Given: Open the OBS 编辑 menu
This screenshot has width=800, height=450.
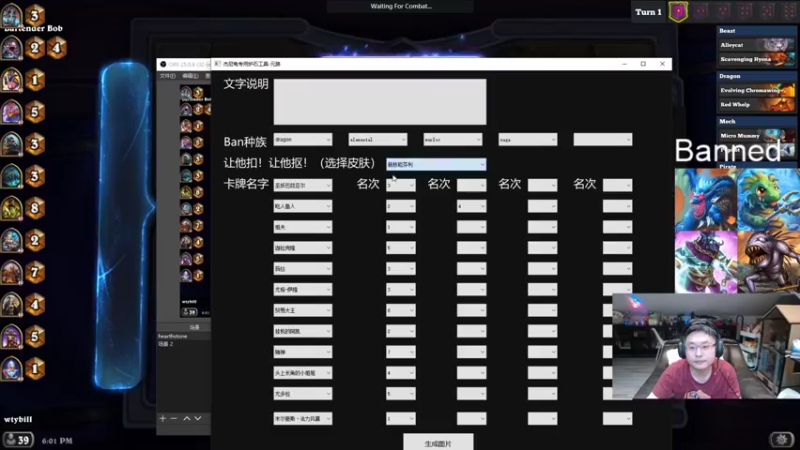Looking at the screenshot, I should click(190, 76).
